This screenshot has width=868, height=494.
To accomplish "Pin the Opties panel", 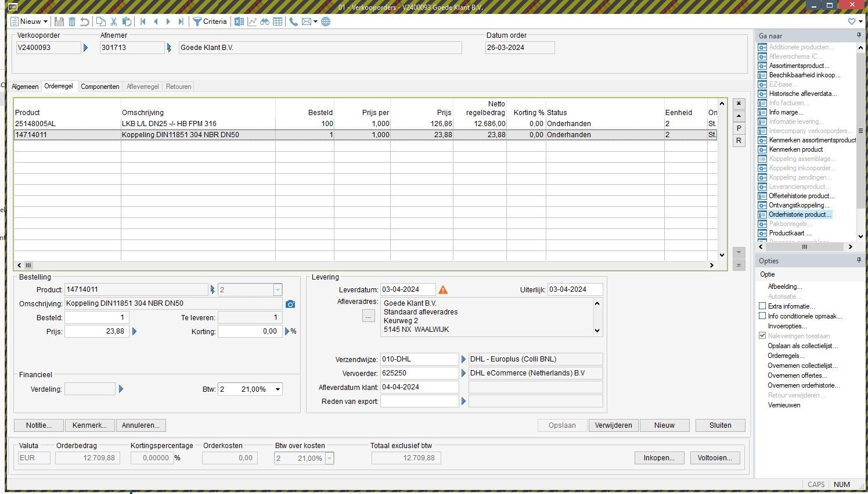I will point(859,260).
